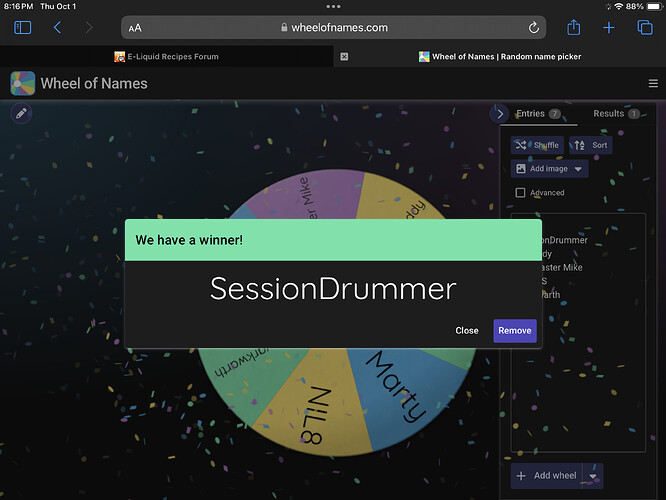Click Remove in the winner dialog

(515, 331)
